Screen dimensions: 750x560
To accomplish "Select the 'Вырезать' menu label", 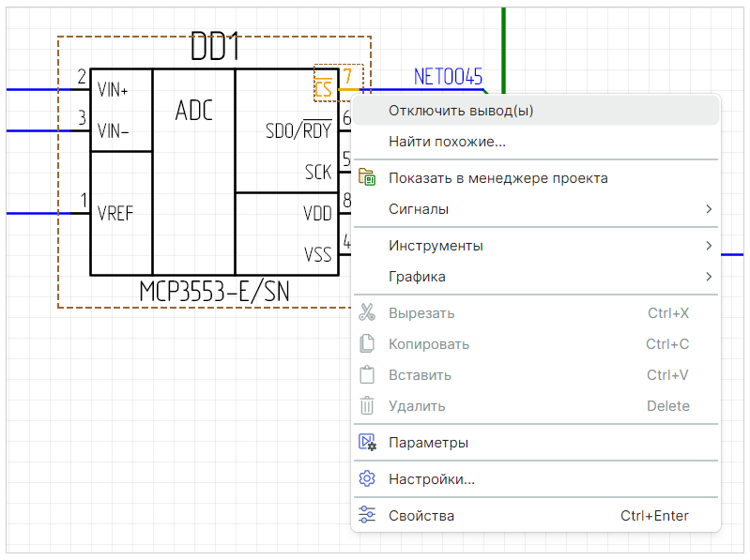I will pos(421,313).
